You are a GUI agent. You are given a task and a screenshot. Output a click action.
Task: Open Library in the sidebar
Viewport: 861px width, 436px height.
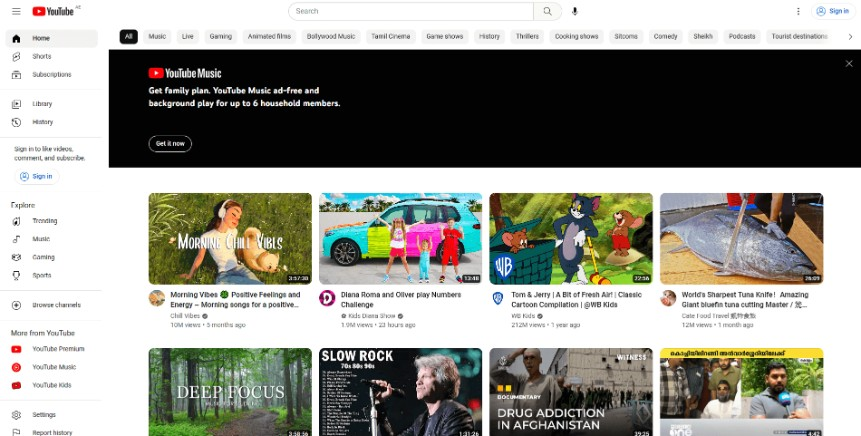pyautogui.click(x=52, y=104)
